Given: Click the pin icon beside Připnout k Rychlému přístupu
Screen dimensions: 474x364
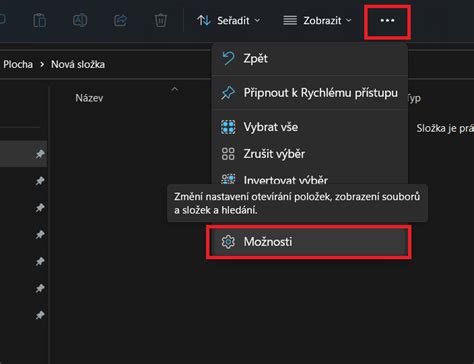Looking at the screenshot, I should pos(228,93).
